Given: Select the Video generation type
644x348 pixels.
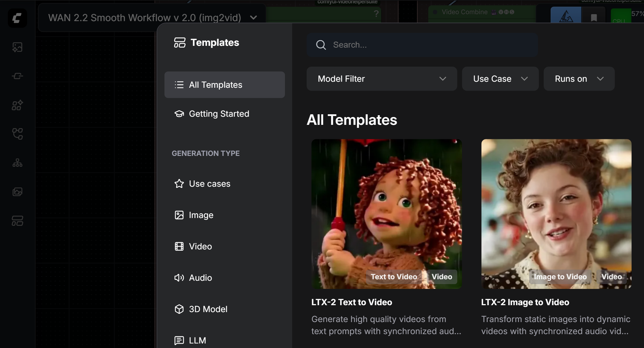Looking at the screenshot, I should pos(200,246).
